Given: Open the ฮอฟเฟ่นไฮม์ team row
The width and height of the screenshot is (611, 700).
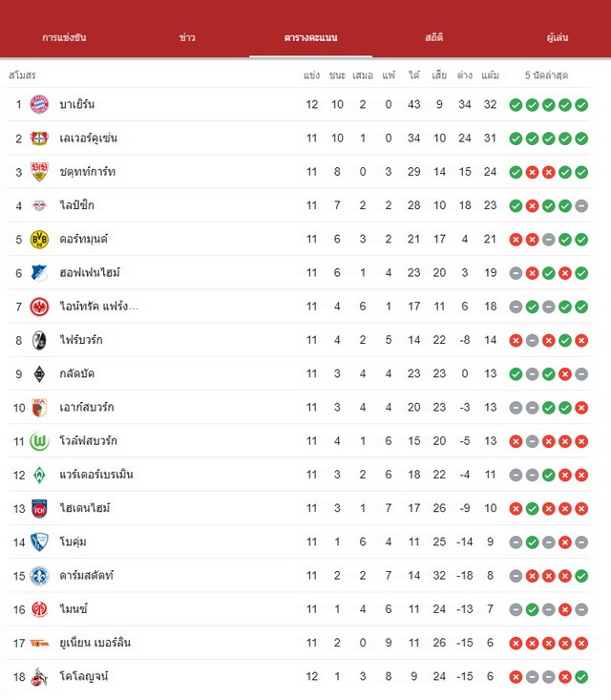Looking at the screenshot, I should click(x=299, y=273).
